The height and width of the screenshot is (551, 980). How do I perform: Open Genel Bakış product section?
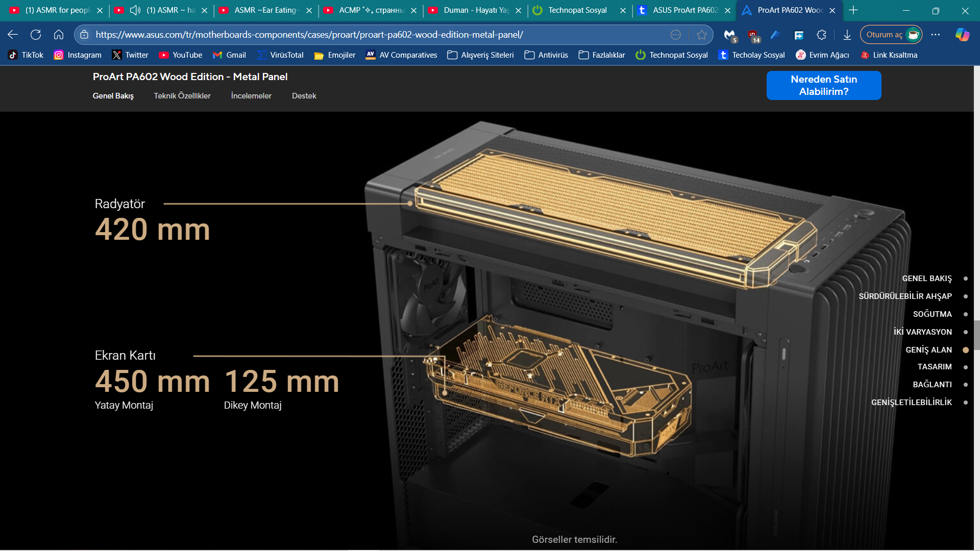tap(113, 96)
